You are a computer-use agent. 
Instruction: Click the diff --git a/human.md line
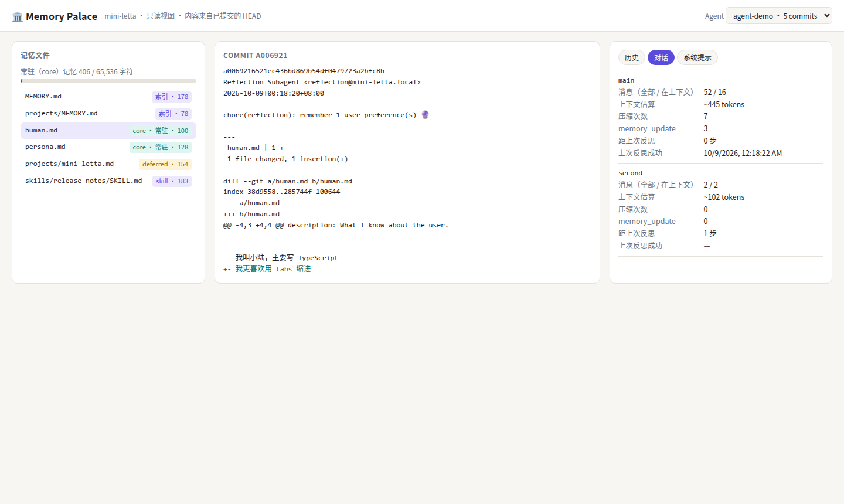[288, 181]
